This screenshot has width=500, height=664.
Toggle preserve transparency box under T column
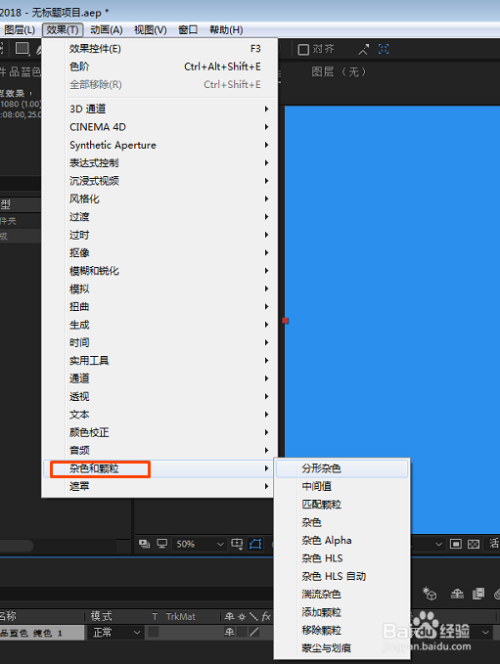154,633
